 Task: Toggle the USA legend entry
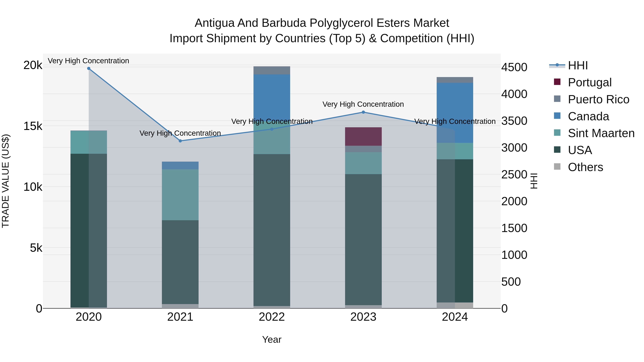coord(573,150)
